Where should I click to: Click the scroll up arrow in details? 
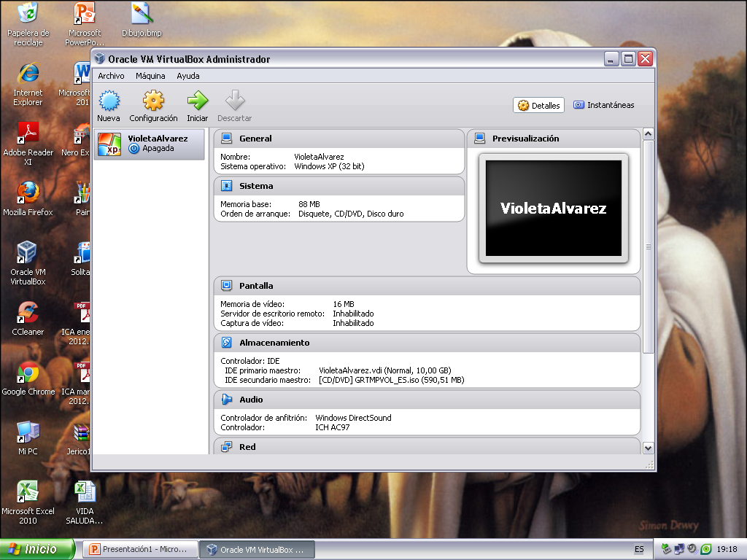[x=648, y=134]
